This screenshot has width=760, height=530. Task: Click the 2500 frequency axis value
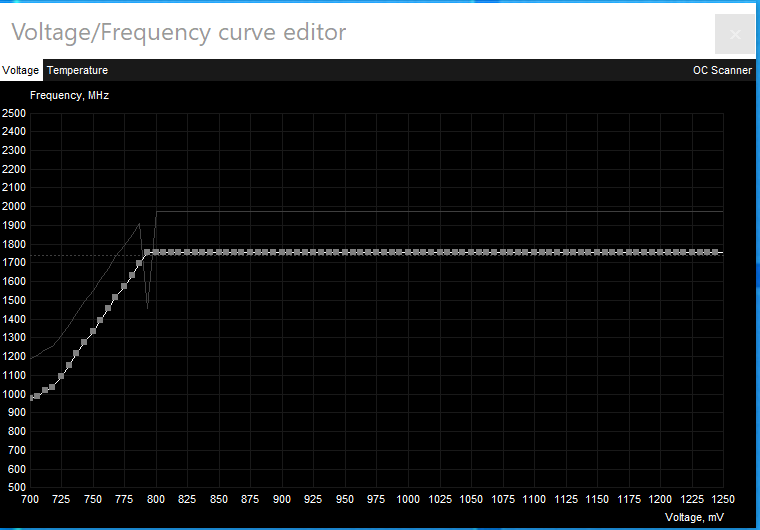(14, 113)
